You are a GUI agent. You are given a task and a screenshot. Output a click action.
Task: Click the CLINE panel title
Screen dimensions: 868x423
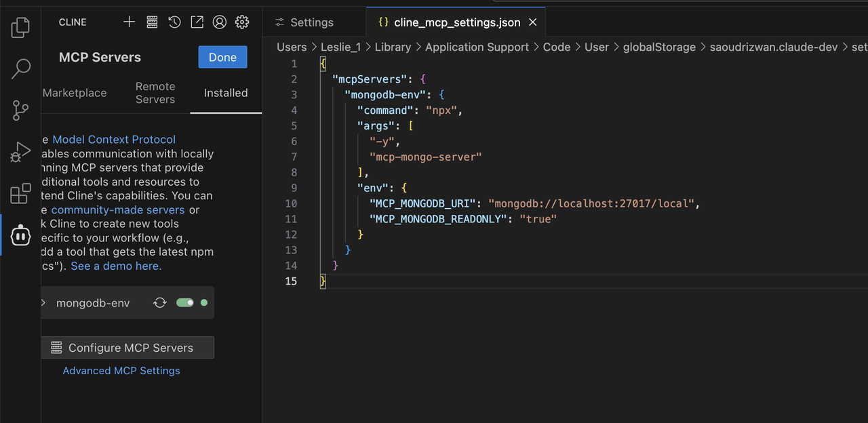coord(73,22)
